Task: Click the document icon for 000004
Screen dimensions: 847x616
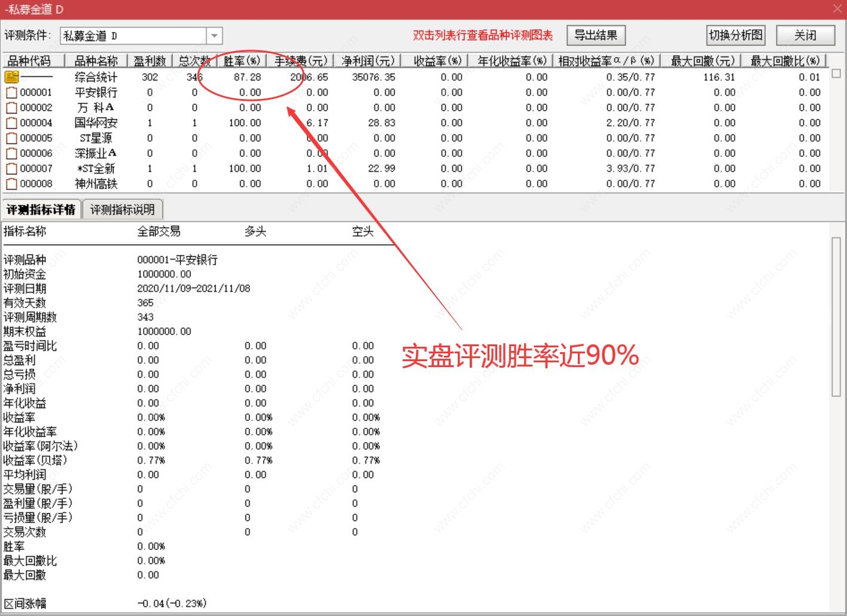Action: pyautogui.click(x=11, y=123)
